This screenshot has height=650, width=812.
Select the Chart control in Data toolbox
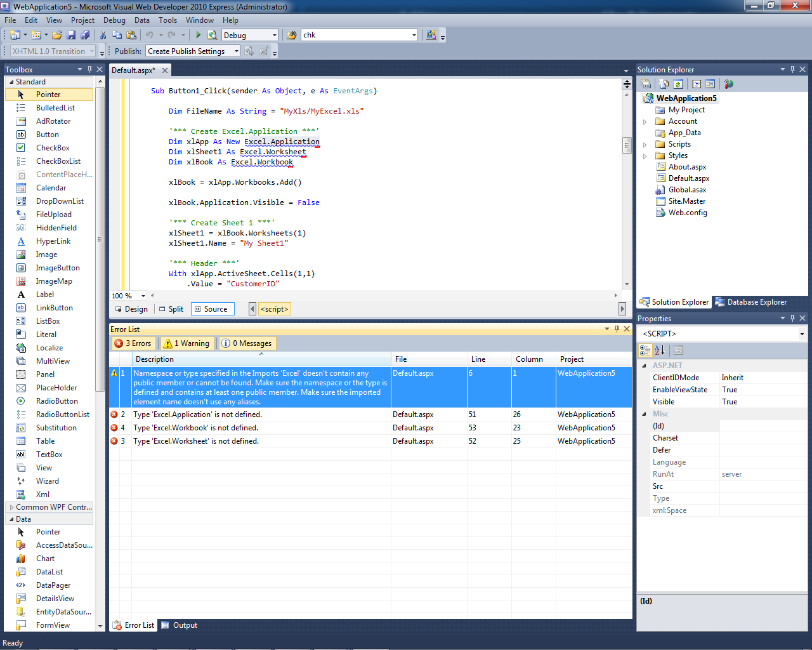pyautogui.click(x=45, y=559)
